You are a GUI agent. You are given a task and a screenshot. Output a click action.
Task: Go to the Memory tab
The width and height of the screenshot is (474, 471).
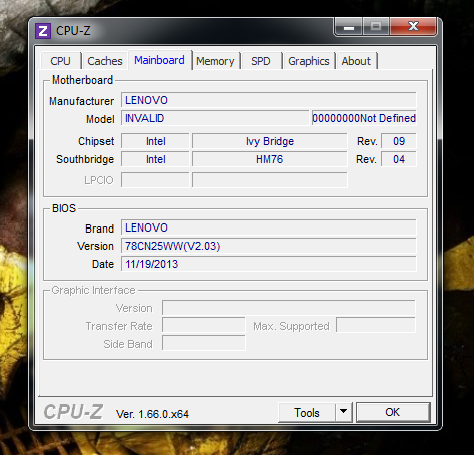tap(215, 61)
